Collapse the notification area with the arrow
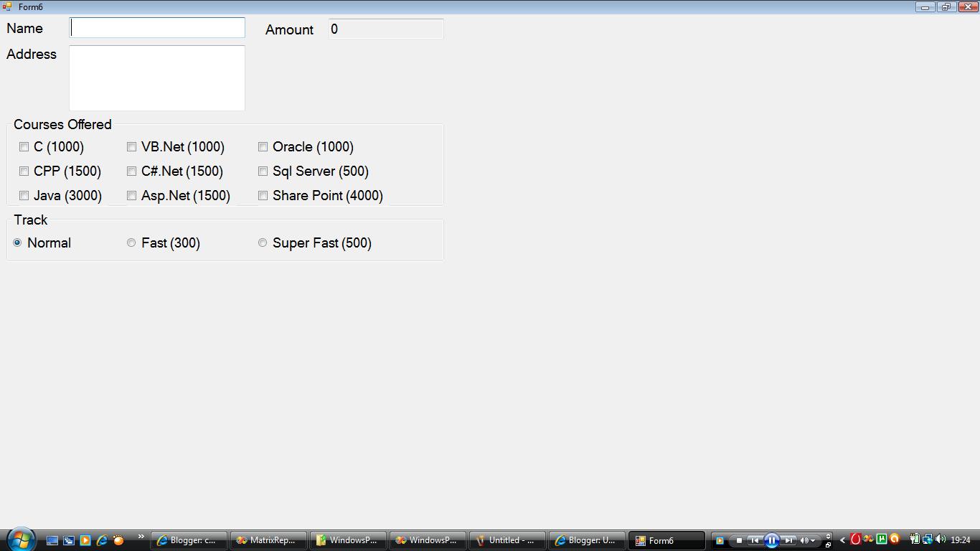Viewport: 980px width, 551px height. [x=842, y=540]
